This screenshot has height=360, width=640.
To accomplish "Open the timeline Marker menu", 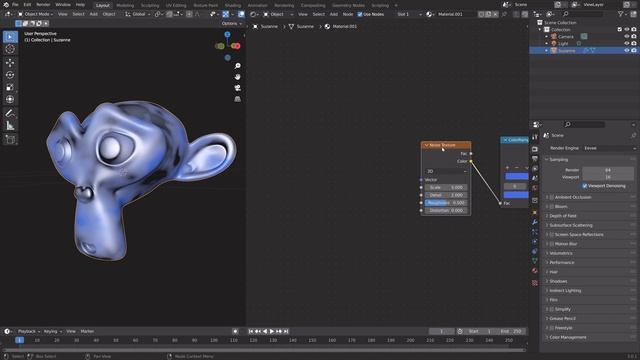I will 87,331.
